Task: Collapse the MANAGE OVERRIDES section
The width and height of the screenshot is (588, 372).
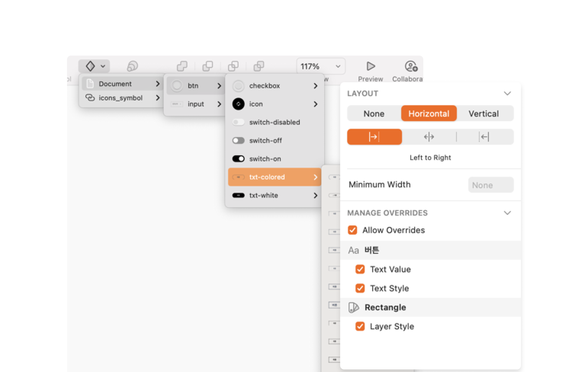Action: click(508, 213)
